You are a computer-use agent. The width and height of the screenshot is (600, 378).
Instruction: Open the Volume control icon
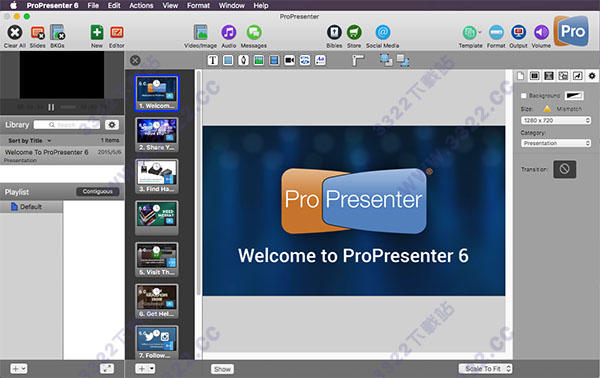click(x=541, y=33)
